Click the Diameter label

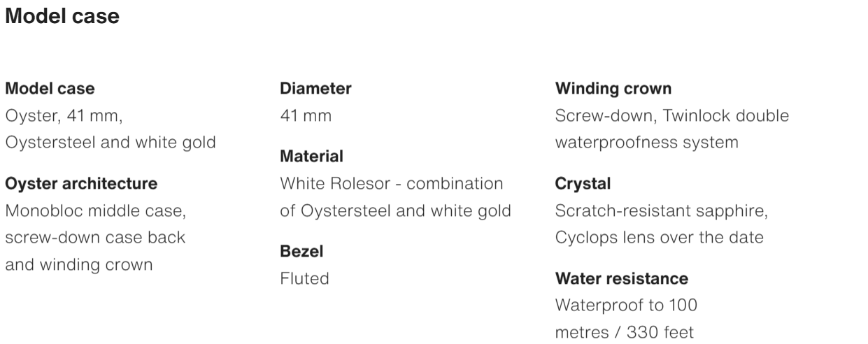(x=315, y=89)
